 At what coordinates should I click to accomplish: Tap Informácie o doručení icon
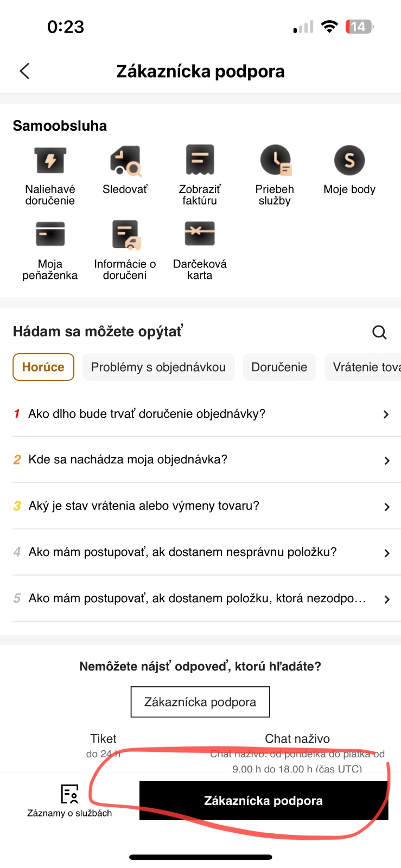125,235
